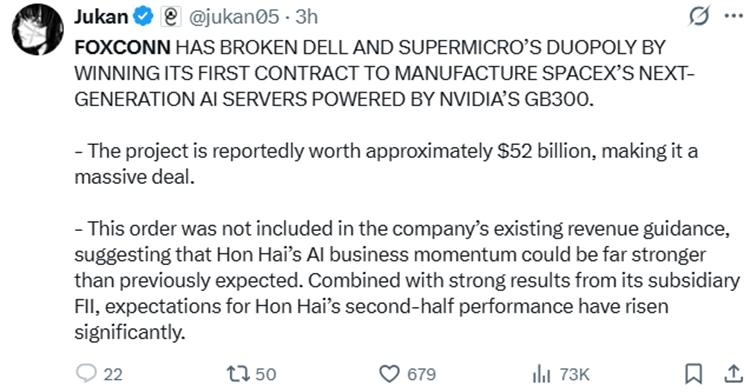Open the repost arrows menu
This screenshot has height=392, width=750.
pos(238,374)
